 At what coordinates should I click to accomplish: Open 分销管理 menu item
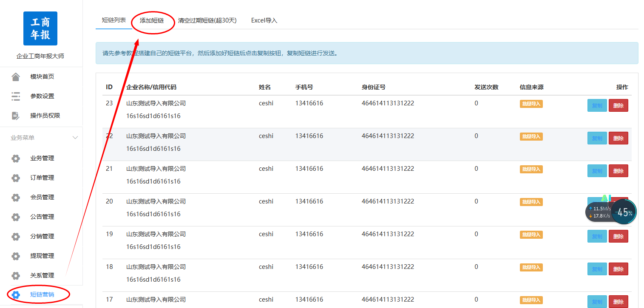42,236
